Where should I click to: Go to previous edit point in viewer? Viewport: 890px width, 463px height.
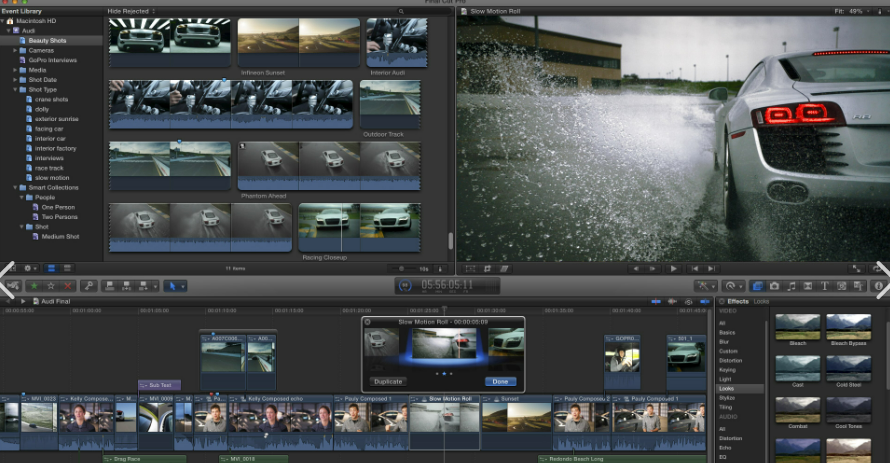point(695,268)
